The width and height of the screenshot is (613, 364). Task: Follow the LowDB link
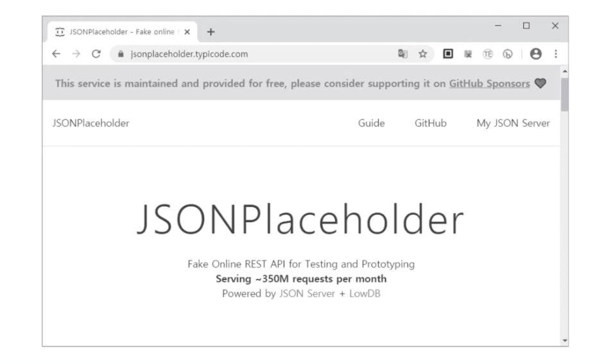click(x=365, y=293)
